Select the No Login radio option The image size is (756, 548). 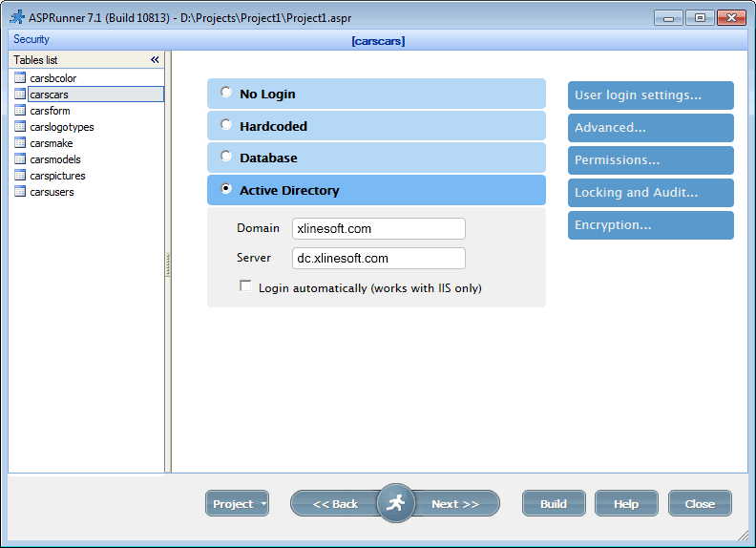(x=225, y=92)
